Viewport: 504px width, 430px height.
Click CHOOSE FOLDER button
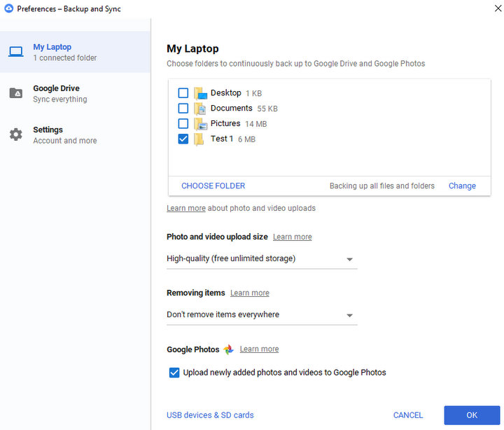tap(213, 186)
